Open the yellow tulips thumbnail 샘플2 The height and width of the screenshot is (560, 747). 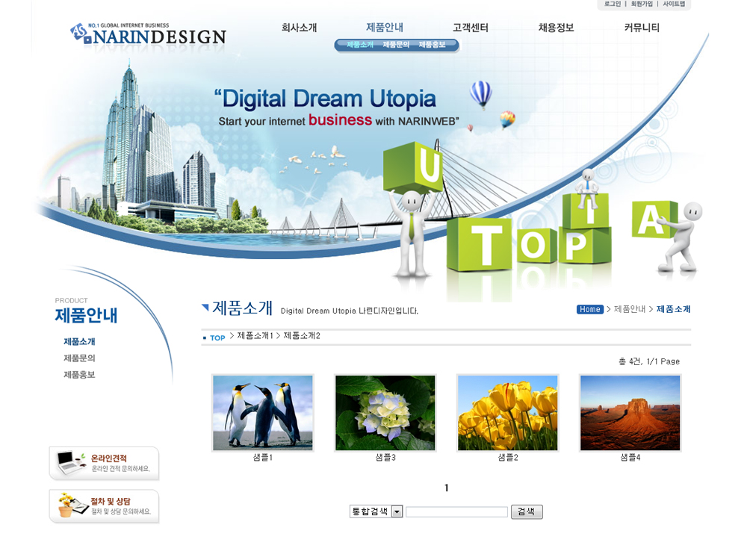(x=507, y=413)
